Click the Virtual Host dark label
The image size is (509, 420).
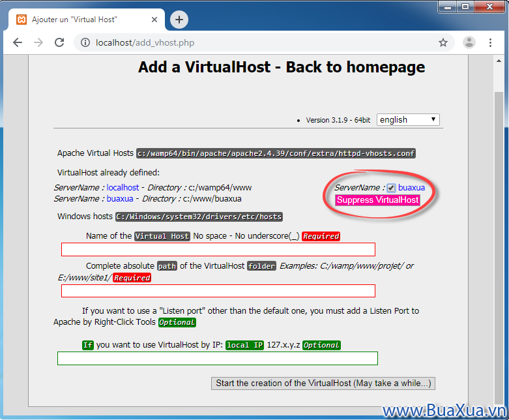(162, 236)
